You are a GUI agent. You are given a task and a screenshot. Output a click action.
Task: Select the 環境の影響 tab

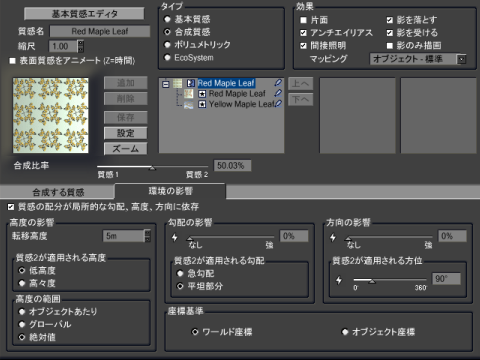[x=170, y=191]
